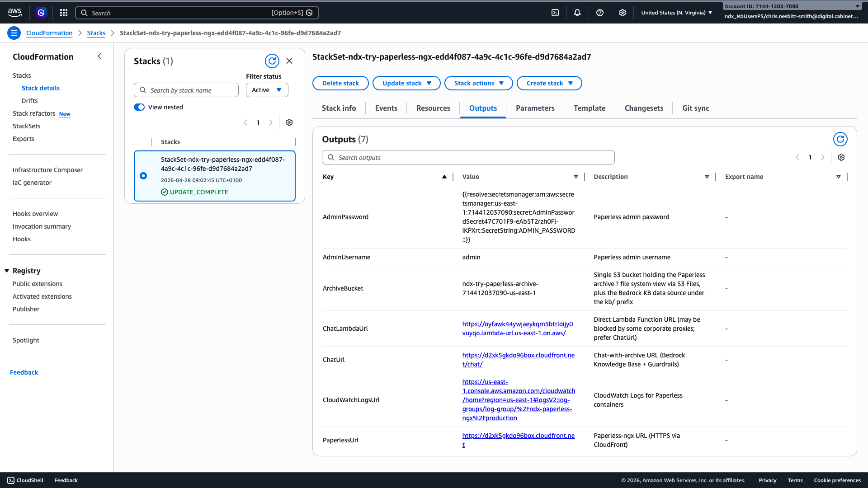
Task: Go to previous page of outputs
Action: (x=797, y=157)
